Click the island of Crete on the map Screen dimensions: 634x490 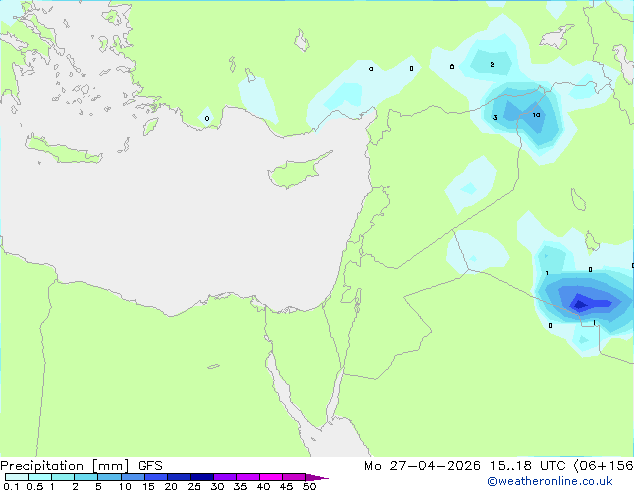pyautogui.click(x=63, y=150)
